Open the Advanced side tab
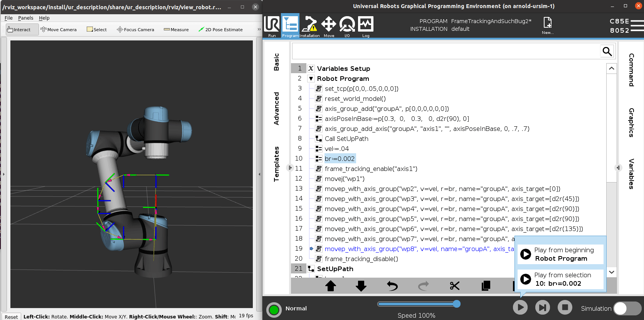The height and width of the screenshot is (320, 644). coord(276,108)
